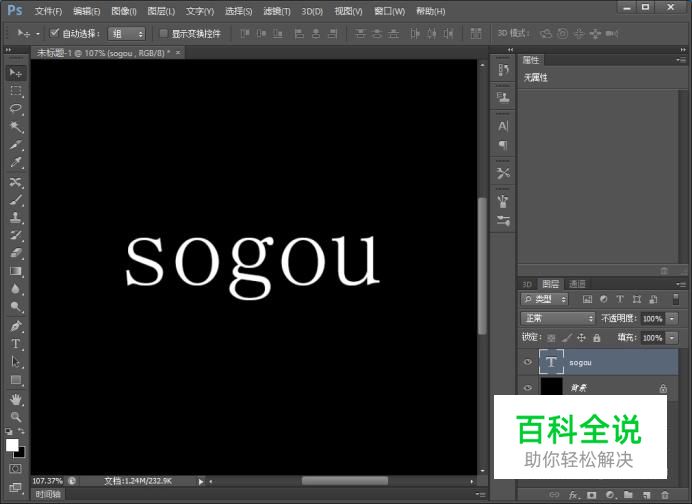Click the 属性 panel tab
The width and height of the screenshot is (692, 504).
(x=531, y=60)
